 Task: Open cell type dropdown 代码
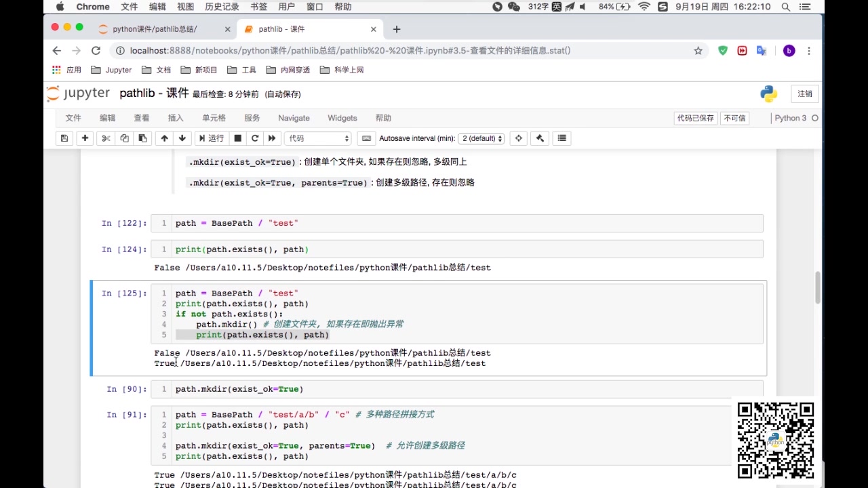(318, 138)
